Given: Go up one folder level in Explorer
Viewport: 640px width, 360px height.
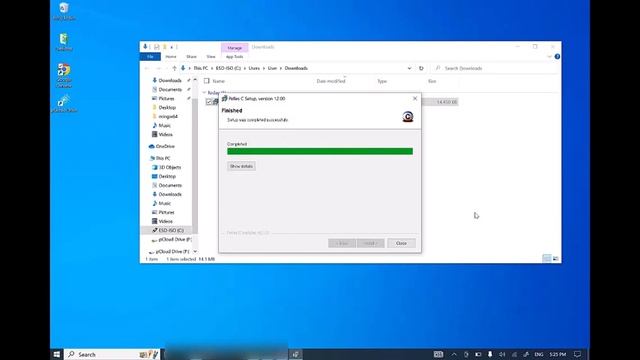Looking at the screenshot, I should click(174, 68).
